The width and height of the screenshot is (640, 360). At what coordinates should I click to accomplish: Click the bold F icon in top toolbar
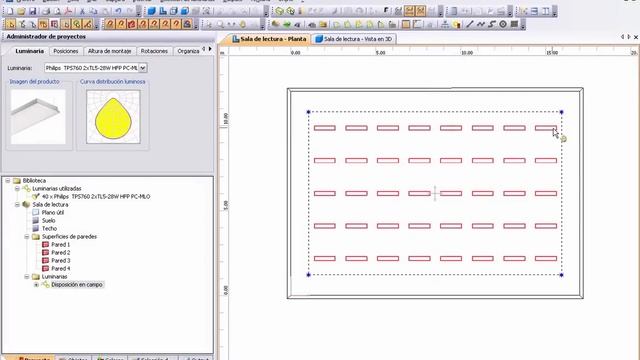tap(386, 11)
